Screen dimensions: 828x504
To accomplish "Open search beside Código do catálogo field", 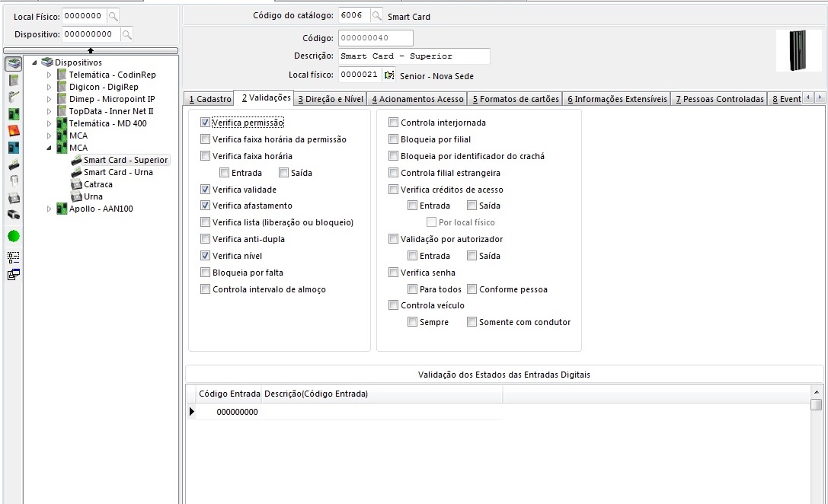I will coord(377,16).
